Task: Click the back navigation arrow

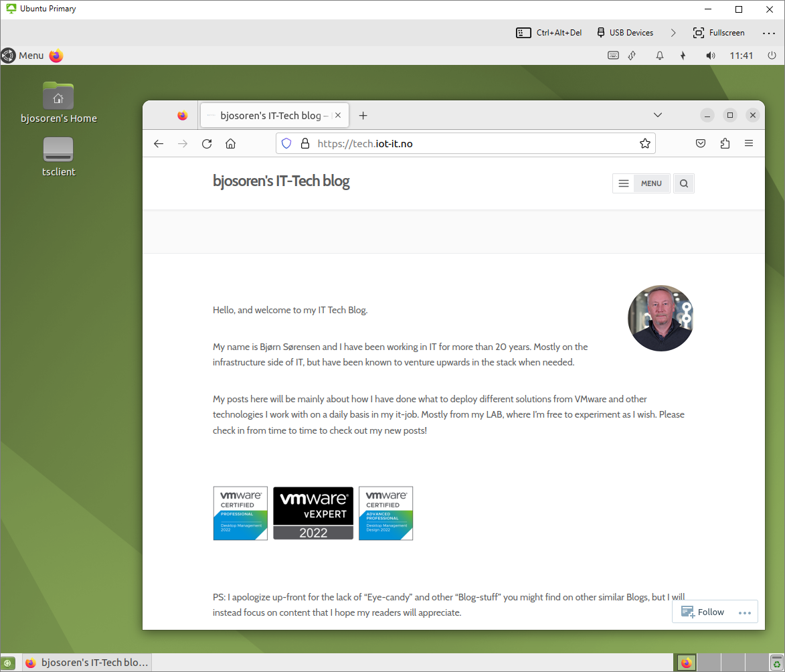Action: pos(159,143)
